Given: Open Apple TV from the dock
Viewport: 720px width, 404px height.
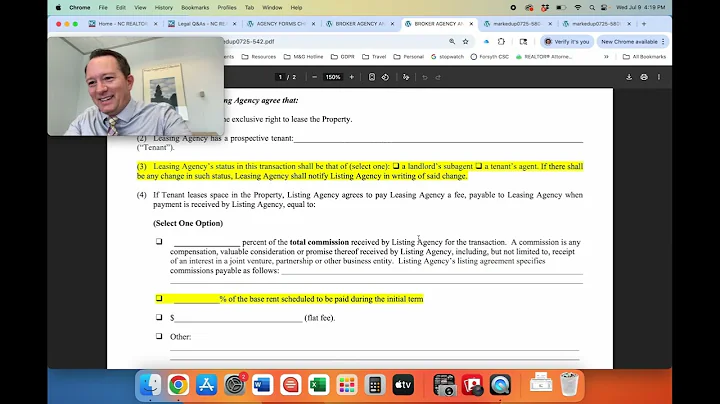Looking at the screenshot, I should pos(403,384).
